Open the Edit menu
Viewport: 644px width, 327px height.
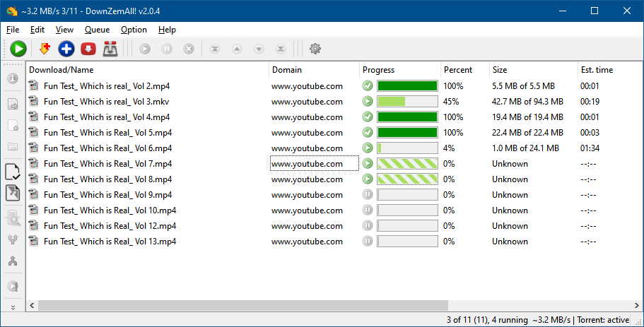pyautogui.click(x=37, y=30)
